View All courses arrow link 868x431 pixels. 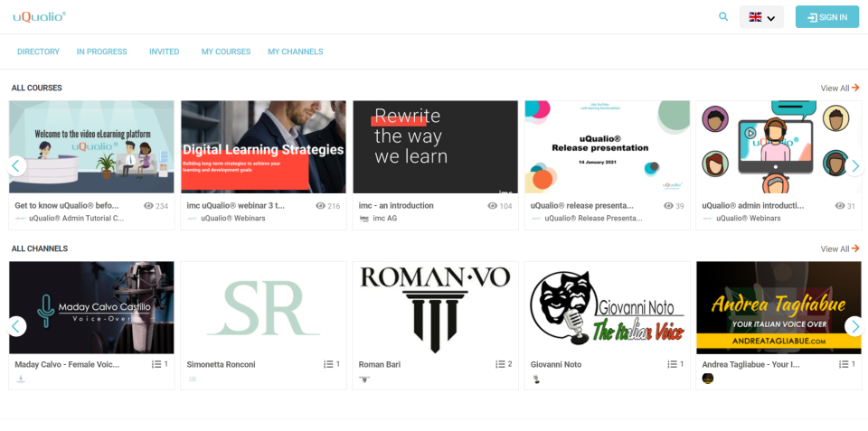(x=840, y=88)
